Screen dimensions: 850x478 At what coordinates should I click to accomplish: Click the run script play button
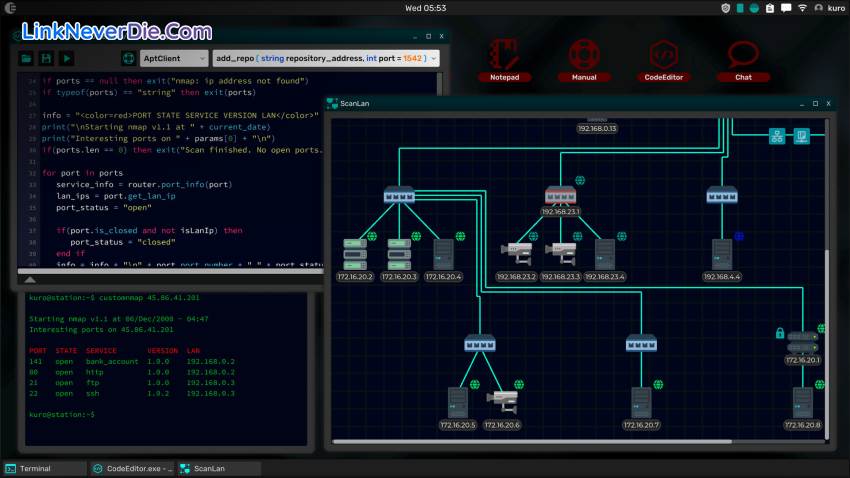click(66, 59)
